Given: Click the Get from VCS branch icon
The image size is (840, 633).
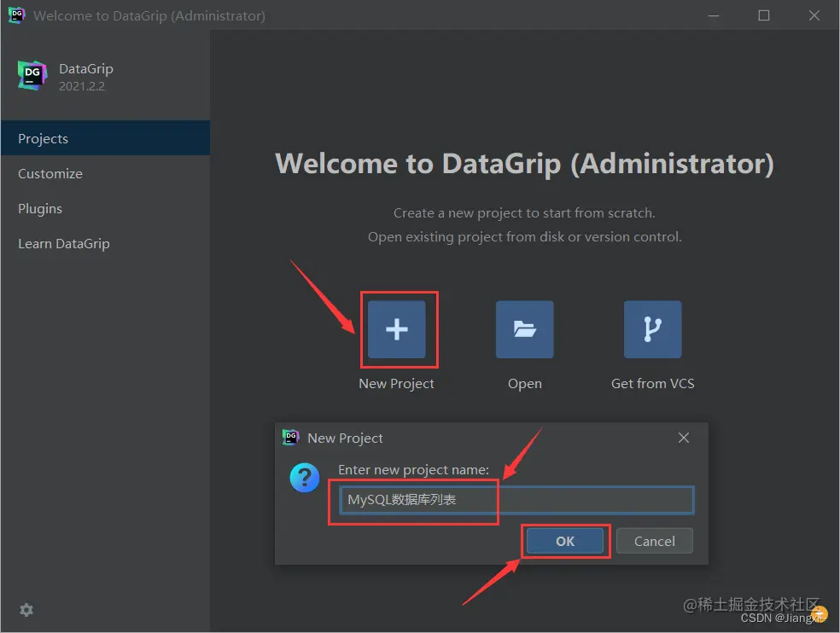Looking at the screenshot, I should coord(652,329).
